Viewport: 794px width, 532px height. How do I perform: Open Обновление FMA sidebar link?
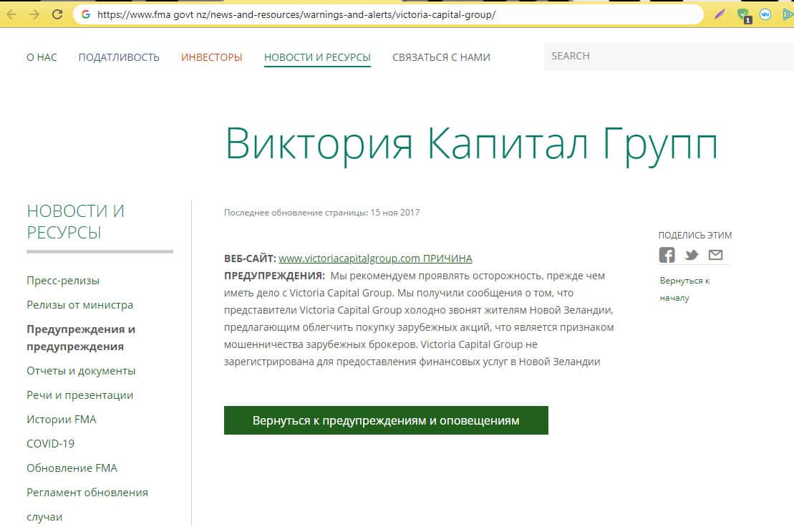[x=72, y=468]
